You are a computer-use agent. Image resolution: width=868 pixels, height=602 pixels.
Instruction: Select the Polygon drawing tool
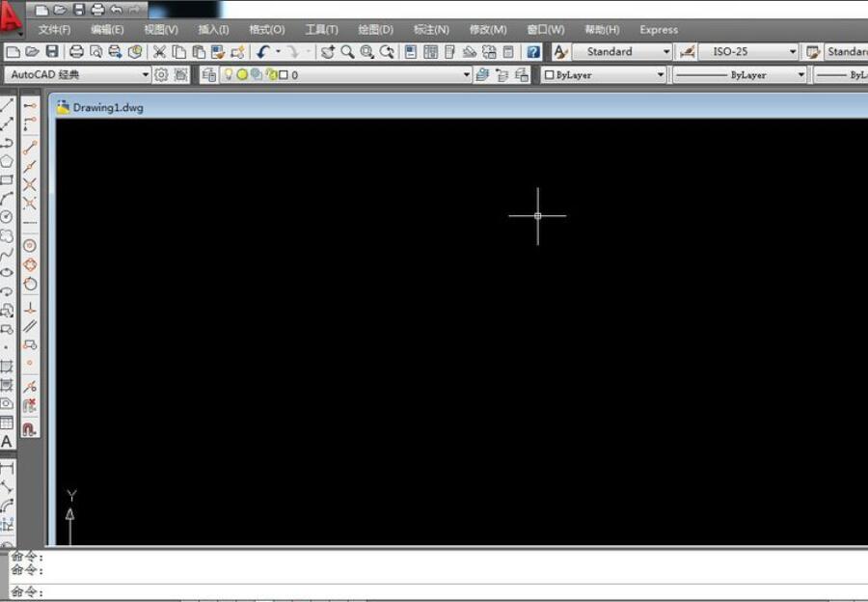tap(7, 161)
